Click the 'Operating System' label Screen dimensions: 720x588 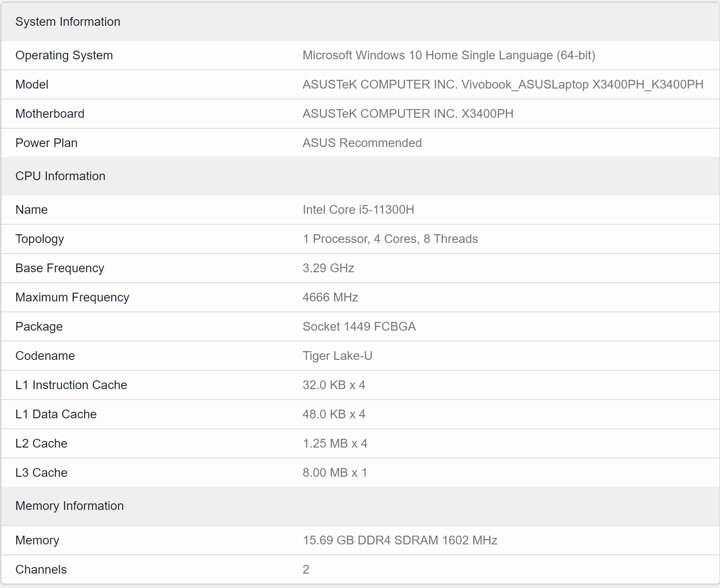click(x=64, y=55)
